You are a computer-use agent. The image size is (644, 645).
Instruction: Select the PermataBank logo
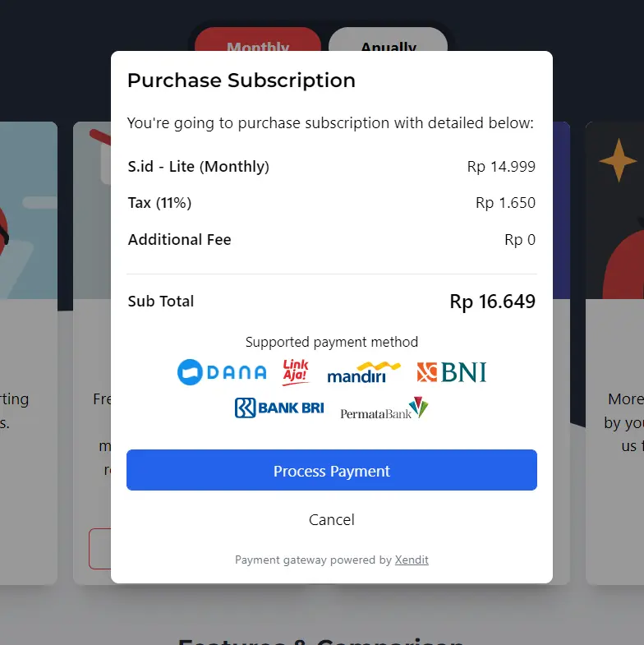(384, 408)
